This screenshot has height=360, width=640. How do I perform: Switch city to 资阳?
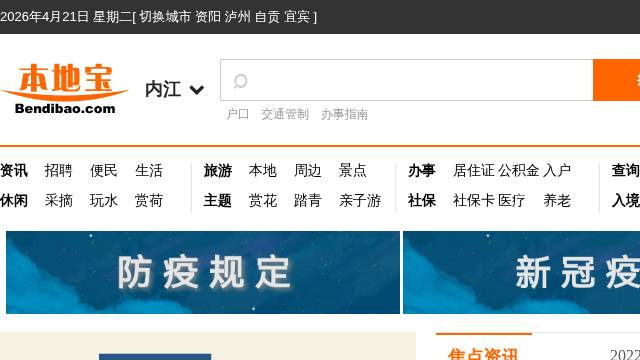[208, 17]
